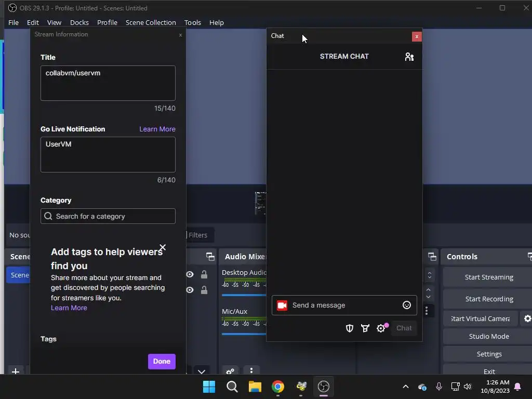Increase transition duration with up arrow
The height and width of the screenshot is (399, 532).
(428, 289)
